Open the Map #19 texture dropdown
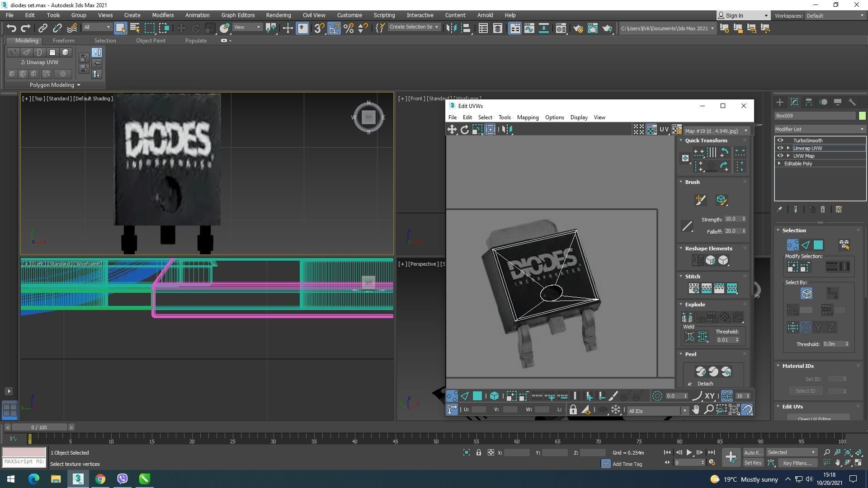Viewport: 868px width, 488px height. tap(716, 131)
